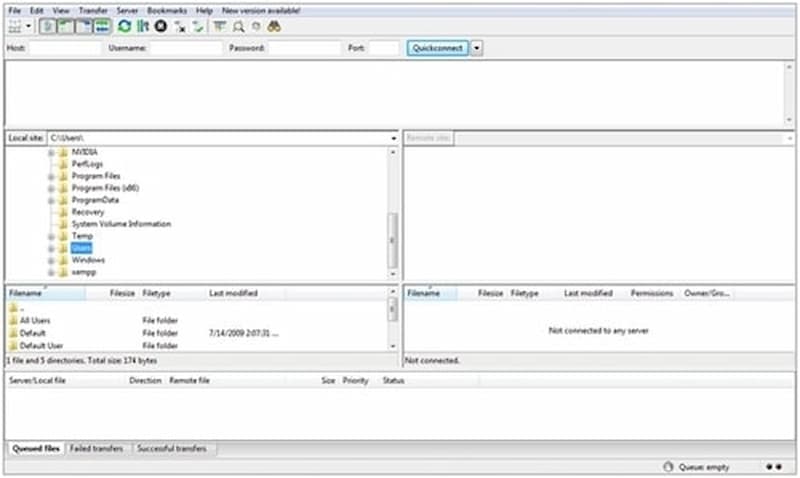Open the Site Manager dropdown arrow
Image resolution: width=800 pixels, height=478 pixels.
click(x=29, y=26)
